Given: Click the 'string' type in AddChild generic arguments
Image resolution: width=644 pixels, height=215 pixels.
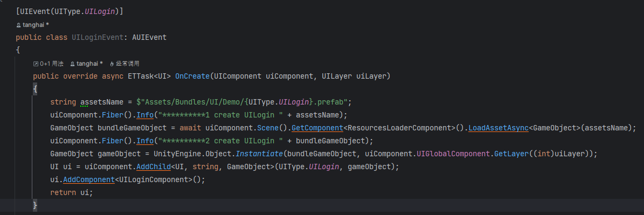Looking at the screenshot, I should pyautogui.click(x=205, y=167).
